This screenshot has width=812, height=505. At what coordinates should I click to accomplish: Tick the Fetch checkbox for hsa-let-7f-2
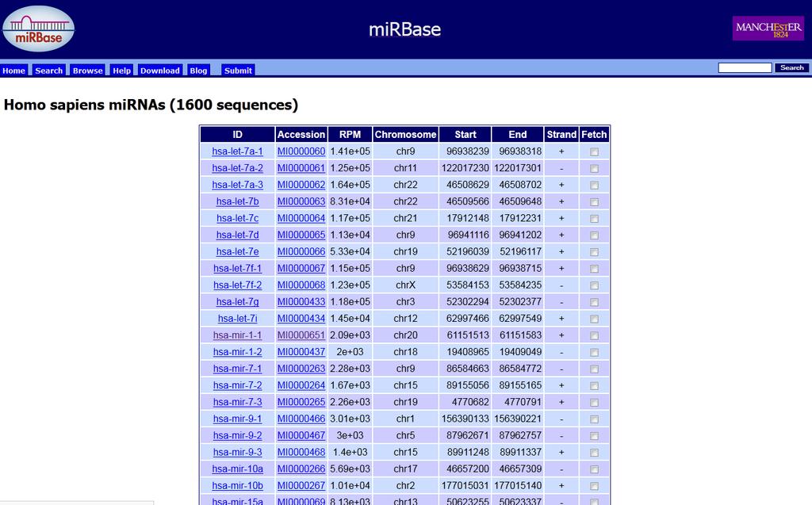tap(594, 285)
